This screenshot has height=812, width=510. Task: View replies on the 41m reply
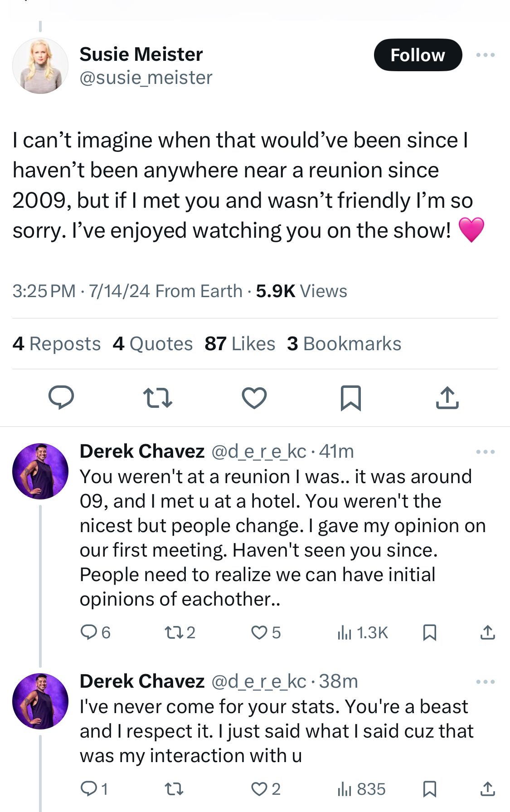click(95, 632)
